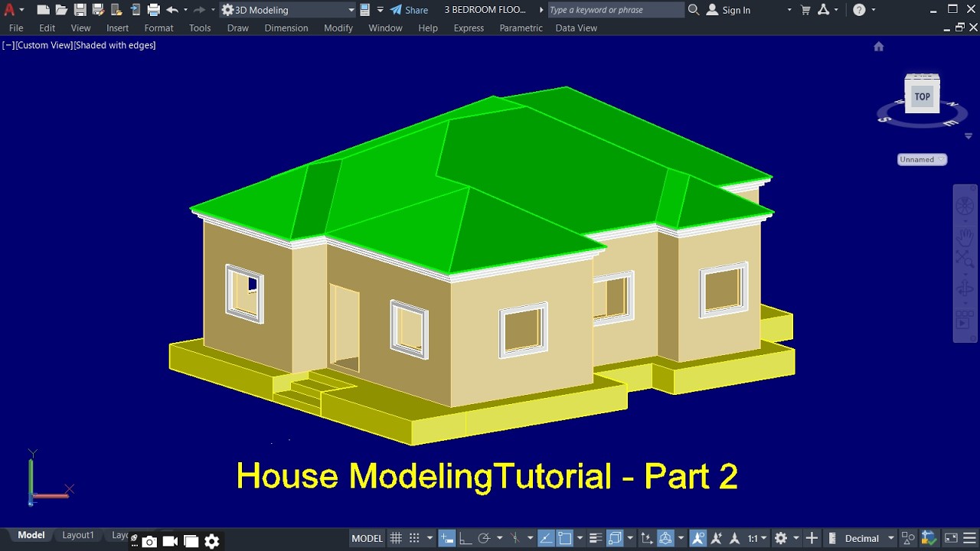The image size is (980, 551).
Task: Click the Plot printer icon
Action: [x=153, y=10]
